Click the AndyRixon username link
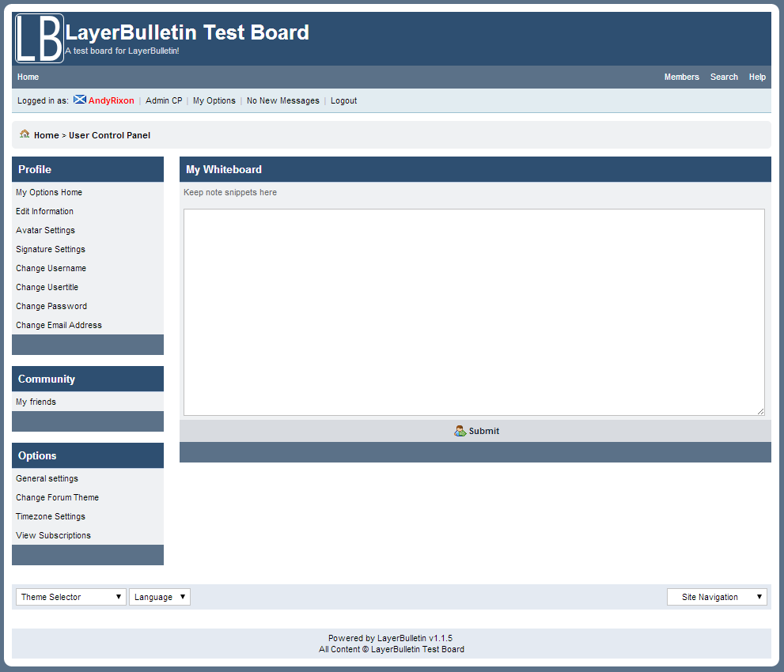Viewport: 784px width, 672px height. point(111,100)
